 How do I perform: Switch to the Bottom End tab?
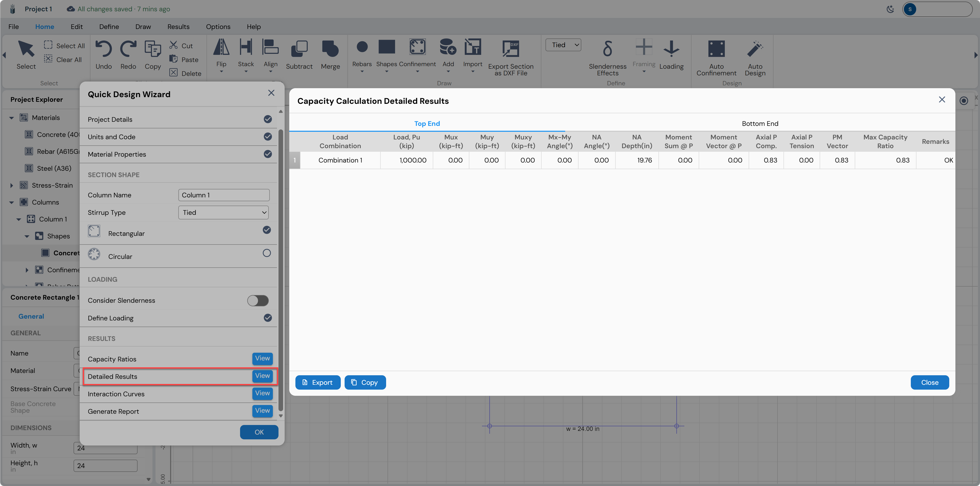pos(760,123)
